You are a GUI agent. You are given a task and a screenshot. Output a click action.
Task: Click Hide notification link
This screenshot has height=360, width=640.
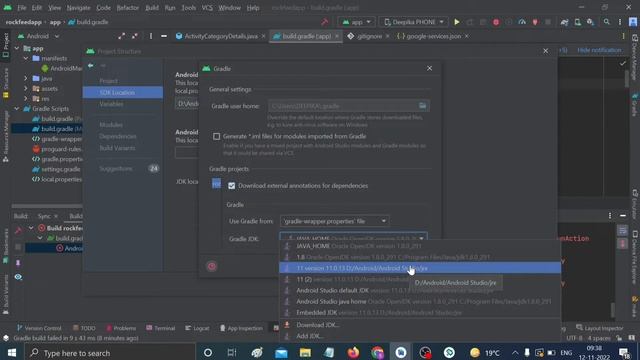pos(599,50)
